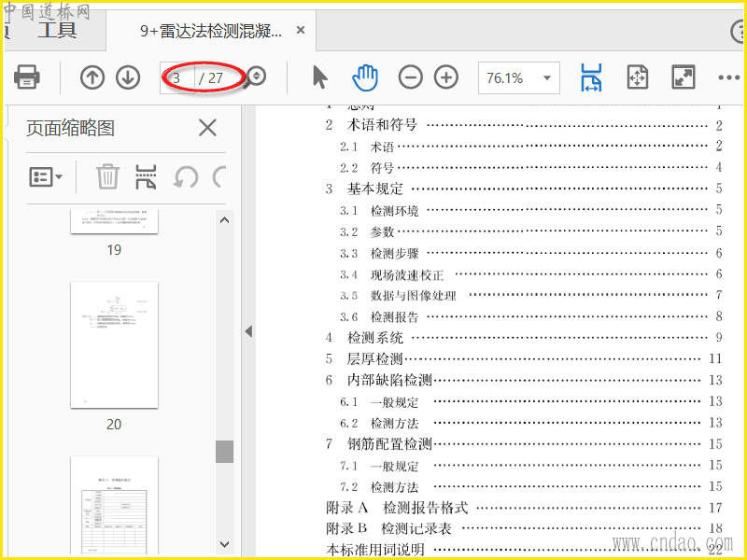
Task: Click the 3.5 数据与图像处理 entry
Action: (531, 295)
